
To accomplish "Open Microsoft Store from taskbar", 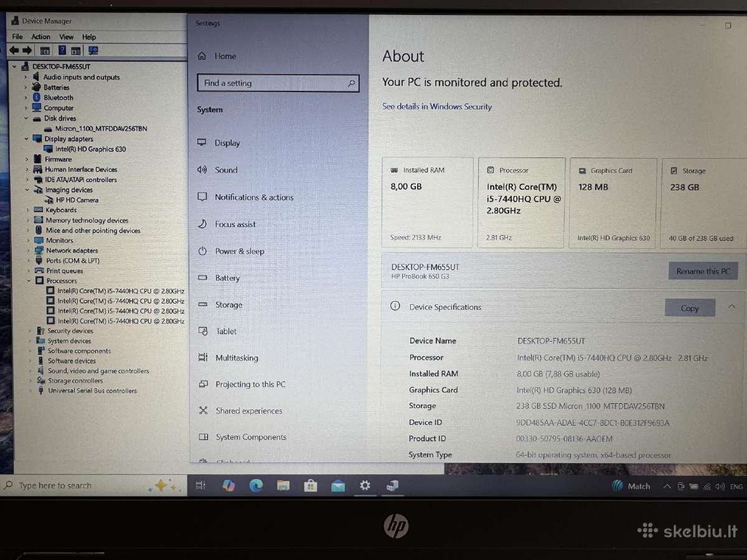I will tap(311, 486).
